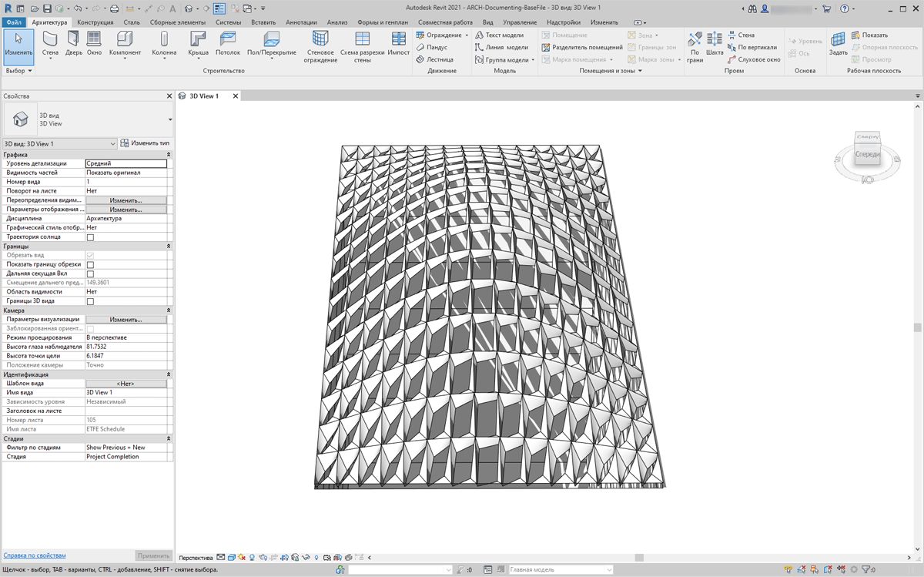Select По грани opening tool

(695, 47)
